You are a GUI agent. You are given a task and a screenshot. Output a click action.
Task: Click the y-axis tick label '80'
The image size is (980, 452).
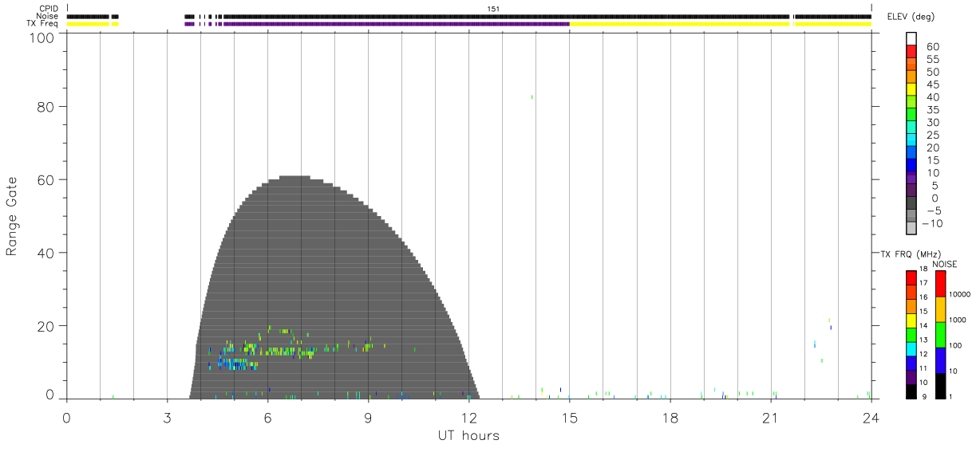47,106
